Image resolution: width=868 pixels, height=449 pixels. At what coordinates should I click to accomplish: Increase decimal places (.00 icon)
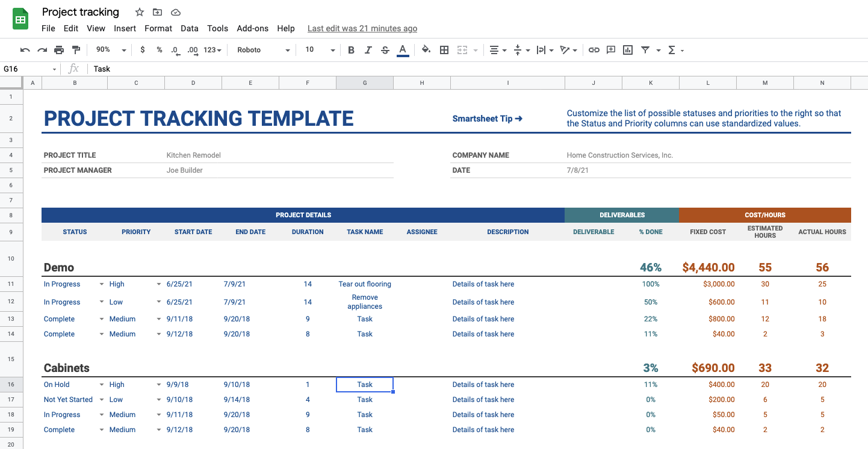[193, 50]
